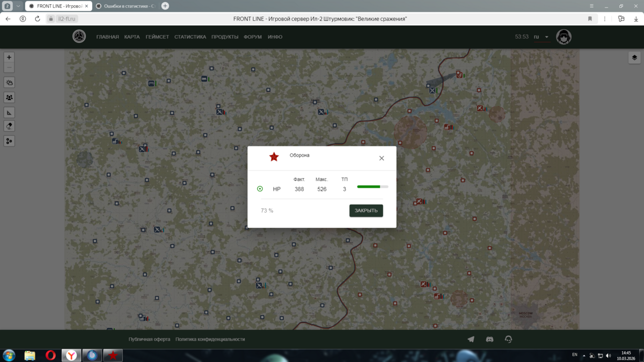Click the support headset icon in footer
This screenshot has width=644, height=362.
pos(508,339)
